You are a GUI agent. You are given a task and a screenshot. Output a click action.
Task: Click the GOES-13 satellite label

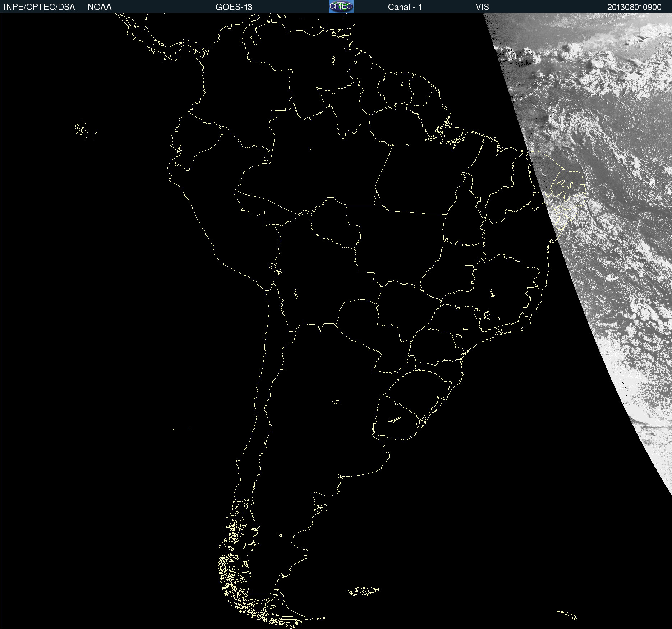[234, 7]
